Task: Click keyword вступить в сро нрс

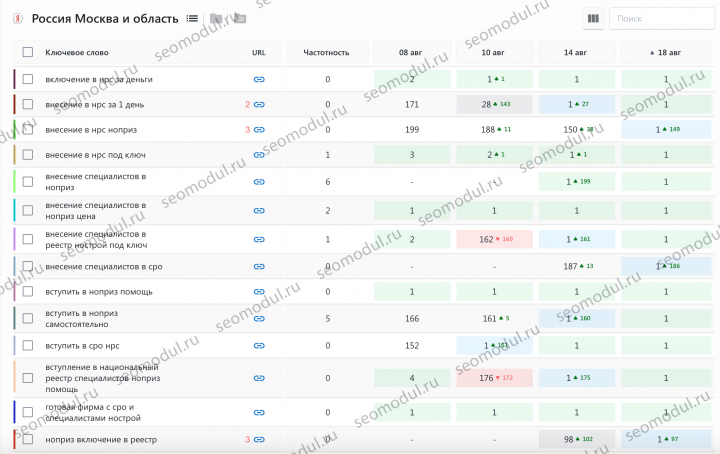Action: (82, 346)
